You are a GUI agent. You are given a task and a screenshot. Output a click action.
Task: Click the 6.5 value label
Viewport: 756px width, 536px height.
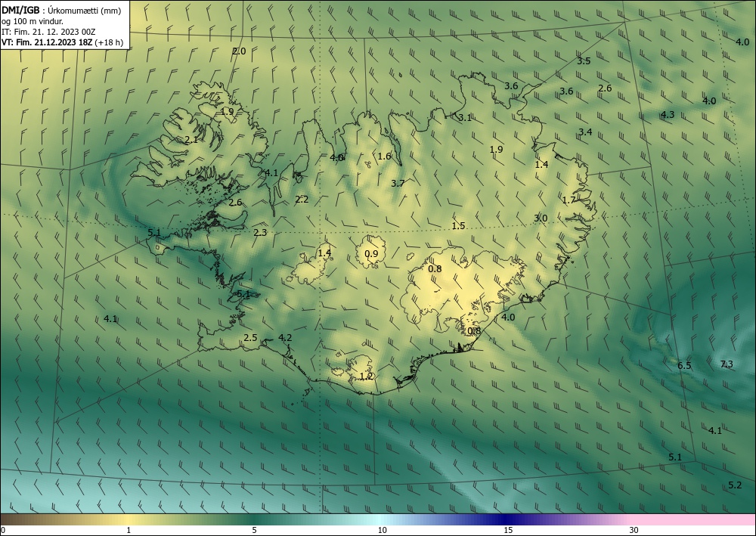tap(685, 365)
